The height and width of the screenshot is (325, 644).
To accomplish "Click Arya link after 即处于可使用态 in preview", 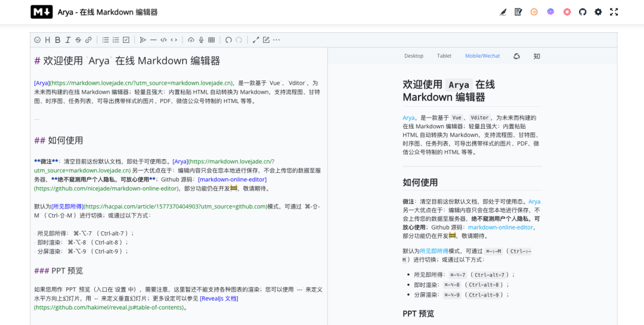I will coord(534,202).
